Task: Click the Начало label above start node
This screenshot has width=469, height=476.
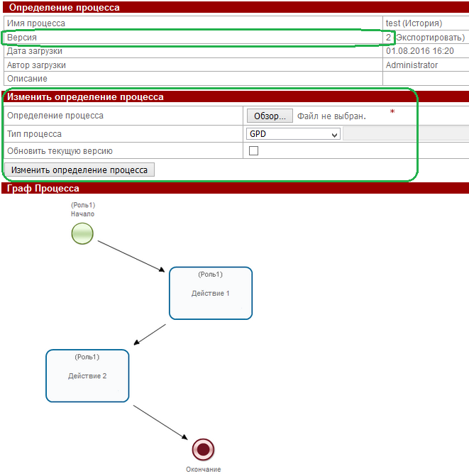Action: pos(82,214)
